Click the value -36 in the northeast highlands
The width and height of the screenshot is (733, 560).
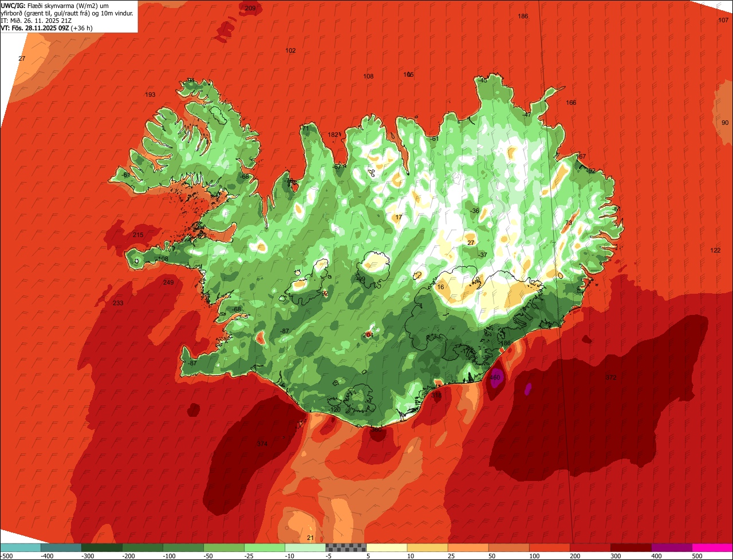(x=475, y=211)
